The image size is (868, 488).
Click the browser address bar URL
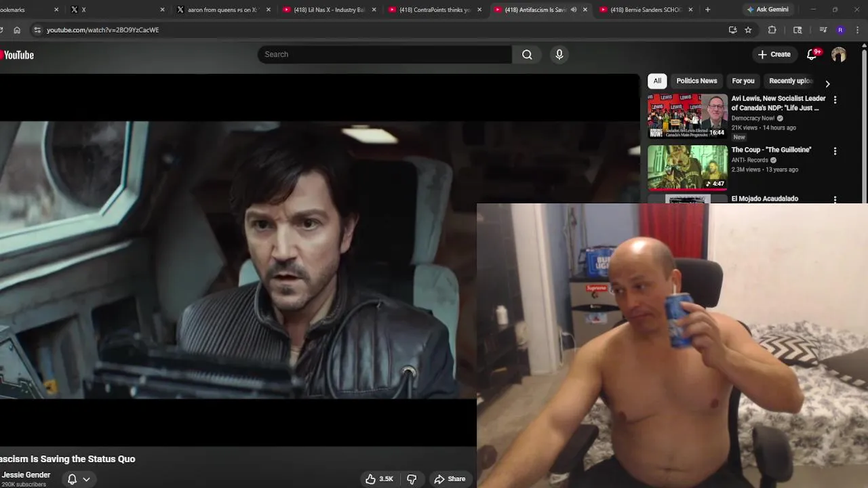(103, 30)
